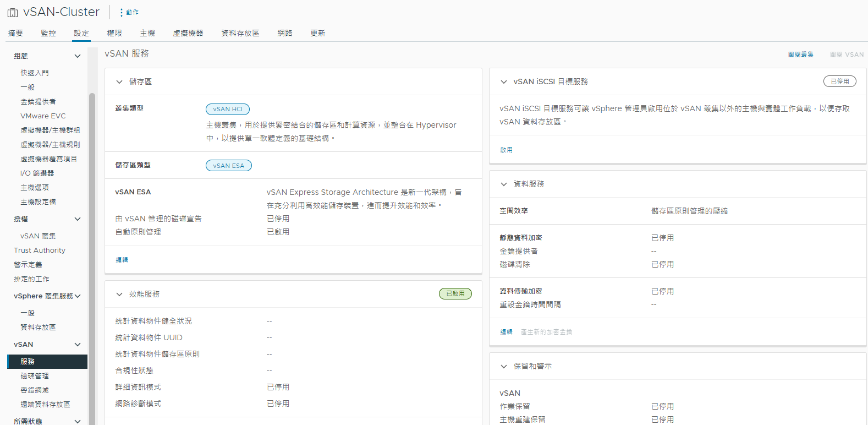The width and height of the screenshot is (868, 425).
Task: Click 編輯 in 資料服務 card
Action: [x=506, y=332]
